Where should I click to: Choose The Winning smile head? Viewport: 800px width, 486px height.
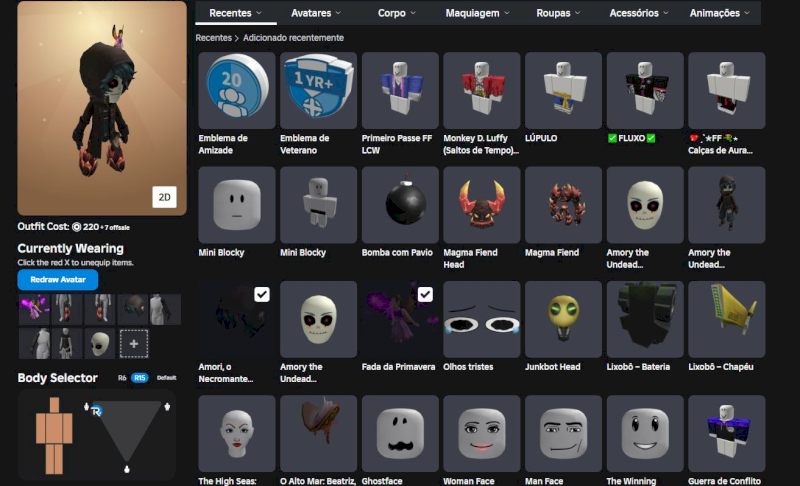645,433
